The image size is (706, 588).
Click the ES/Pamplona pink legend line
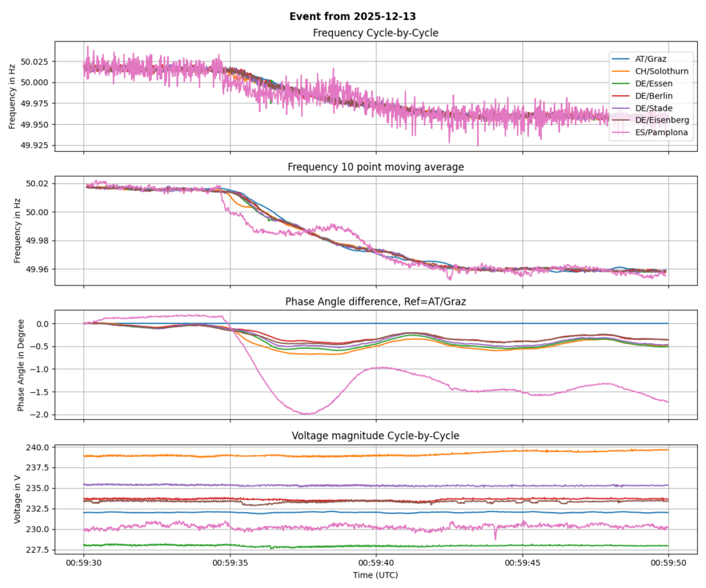[x=621, y=133]
